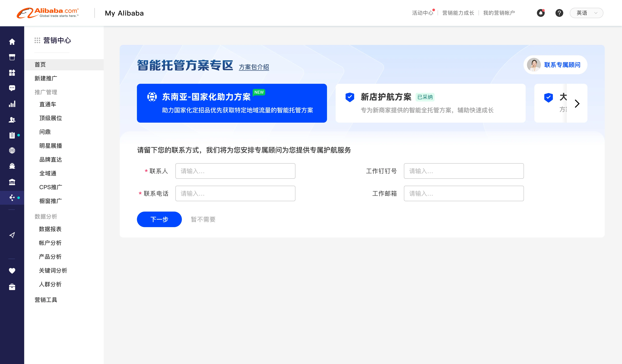Click the 联系人 input field
Viewport: 622px width, 364px height.
[235, 171]
